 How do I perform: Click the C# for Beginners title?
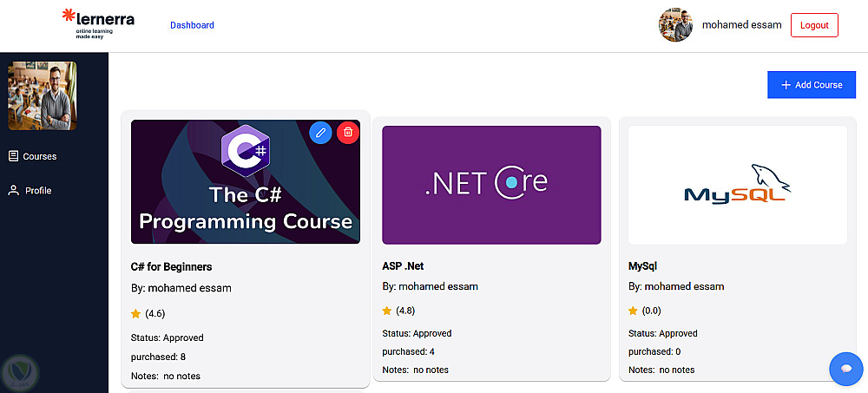coord(171,266)
